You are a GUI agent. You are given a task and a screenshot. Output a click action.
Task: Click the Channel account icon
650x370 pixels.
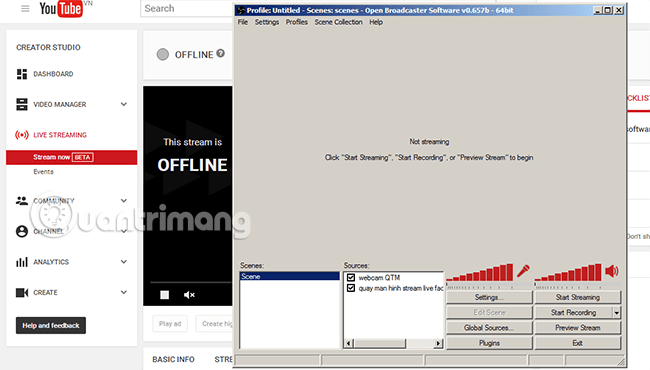(22, 231)
